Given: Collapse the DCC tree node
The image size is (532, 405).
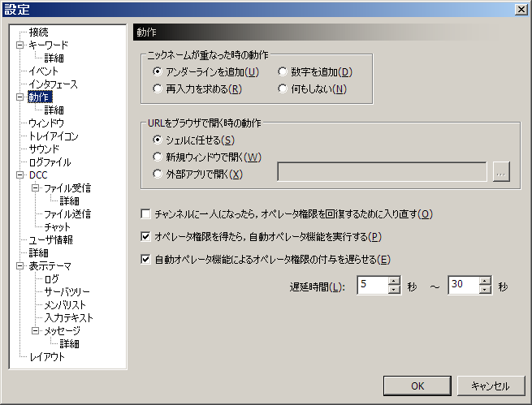Looking at the screenshot, I should click(x=20, y=175).
